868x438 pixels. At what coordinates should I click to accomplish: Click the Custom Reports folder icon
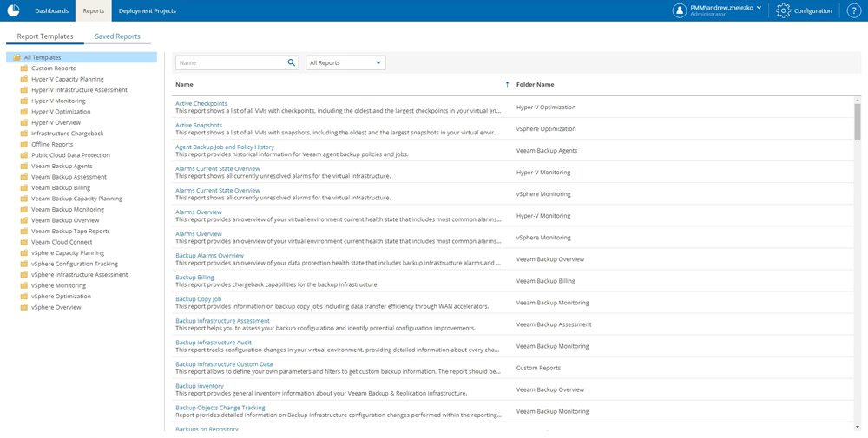coord(24,69)
